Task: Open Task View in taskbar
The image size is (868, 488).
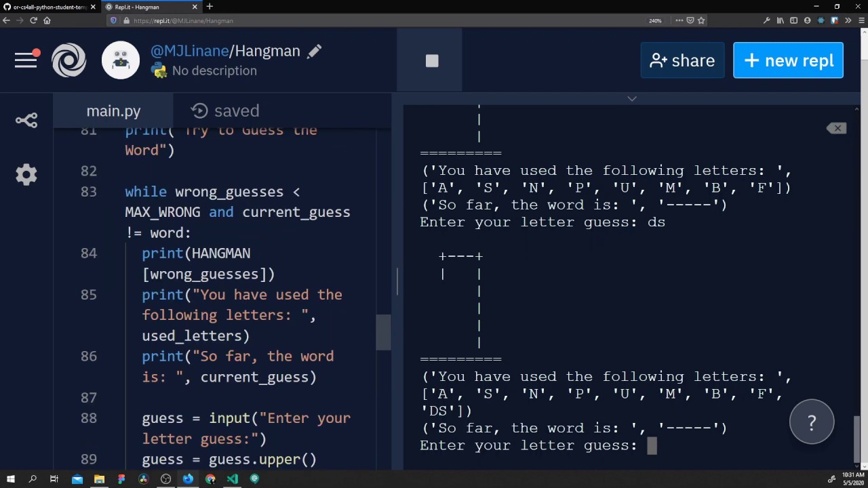Action: click(54, 479)
